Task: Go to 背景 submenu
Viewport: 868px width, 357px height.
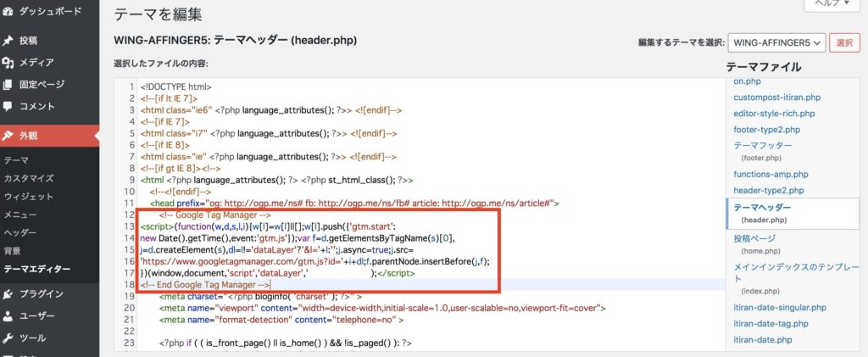Action: point(12,251)
